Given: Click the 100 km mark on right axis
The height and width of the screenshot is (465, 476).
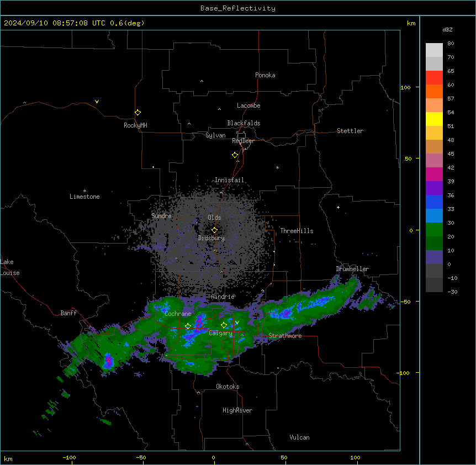Looking at the screenshot, I should click(x=405, y=87).
